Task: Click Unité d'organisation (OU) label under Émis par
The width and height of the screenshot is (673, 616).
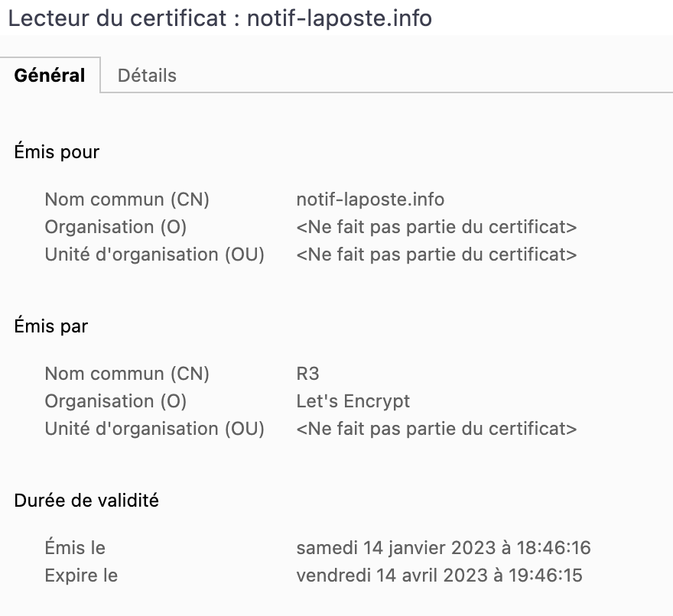Action: coord(154,429)
